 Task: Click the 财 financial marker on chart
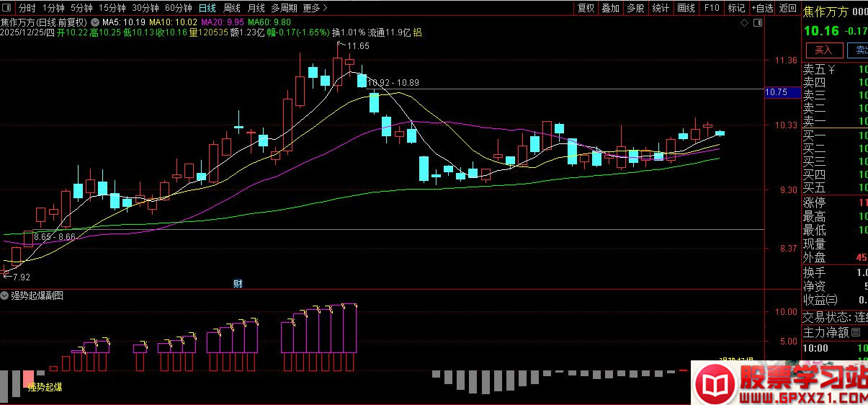pos(238,283)
